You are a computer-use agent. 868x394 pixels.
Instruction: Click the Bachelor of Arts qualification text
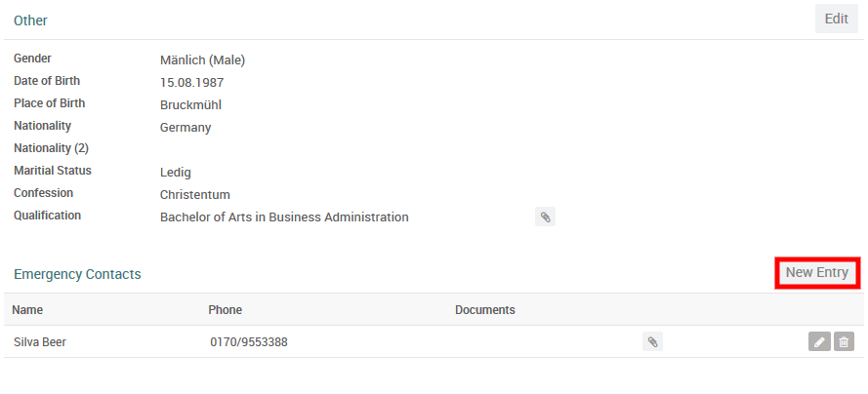point(284,217)
